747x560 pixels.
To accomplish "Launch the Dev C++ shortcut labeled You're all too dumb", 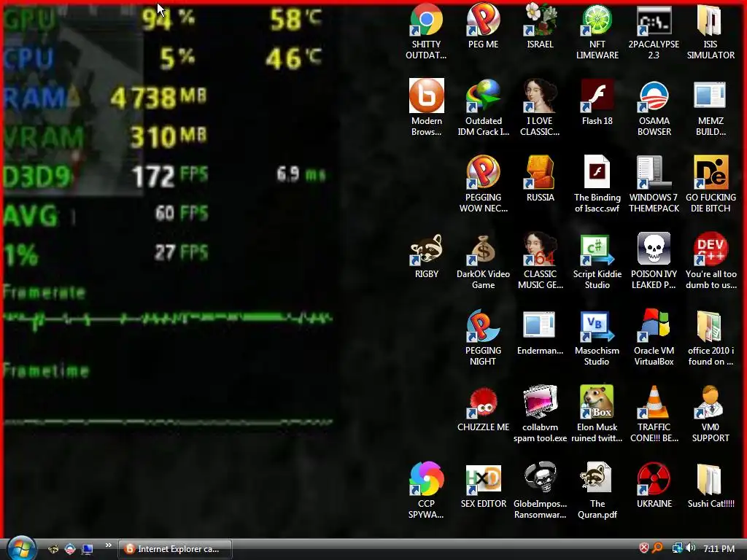I will 711,249.
